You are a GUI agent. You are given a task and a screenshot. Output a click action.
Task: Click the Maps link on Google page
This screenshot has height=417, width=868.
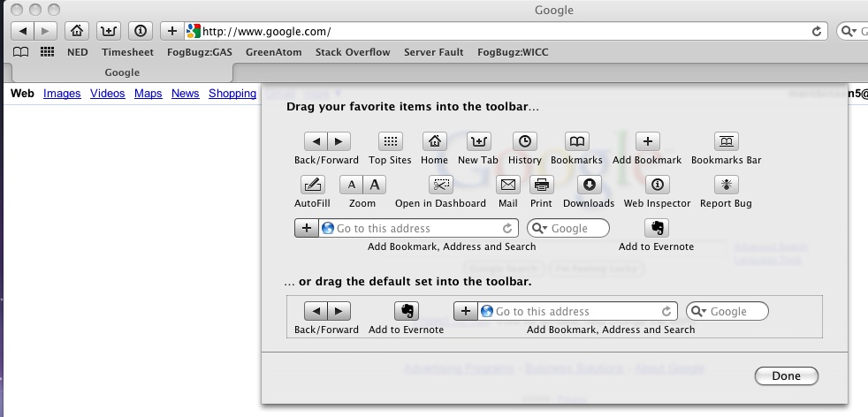(x=148, y=94)
